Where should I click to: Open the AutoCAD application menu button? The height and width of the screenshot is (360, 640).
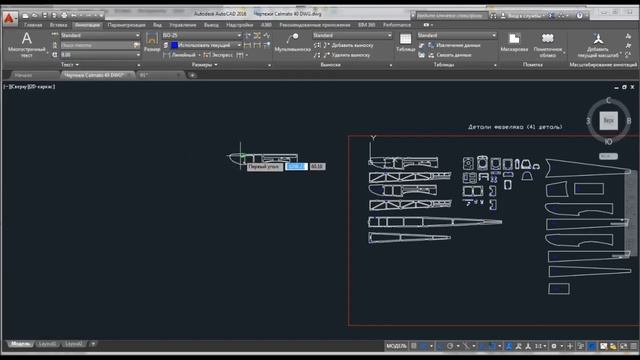9,18
